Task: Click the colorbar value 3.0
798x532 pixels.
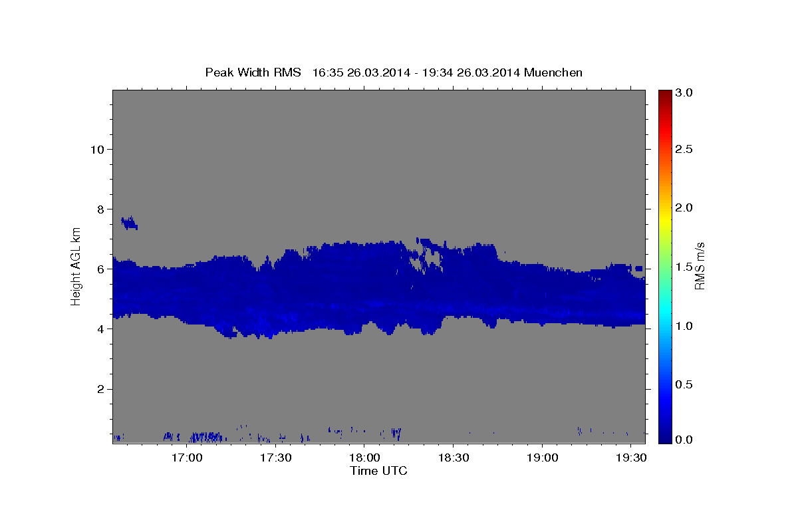Action: tap(684, 93)
